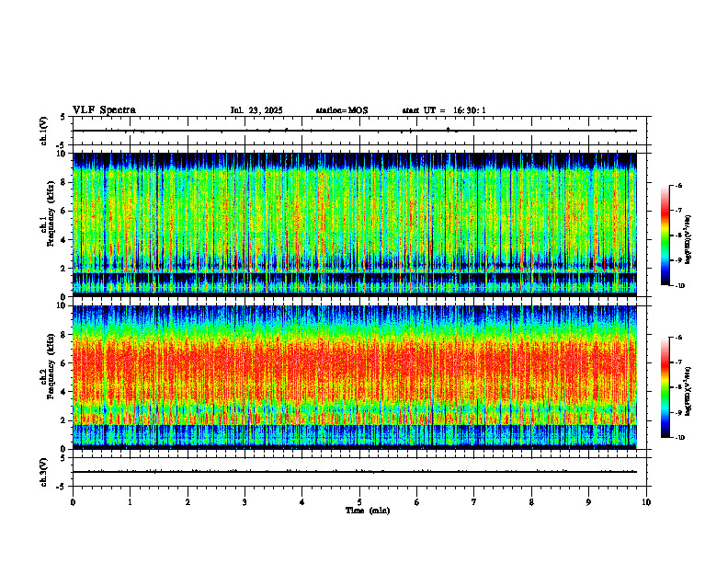The width and height of the screenshot is (728, 563).
Task: Click the time axis tick label "8"
Action: pos(531,502)
